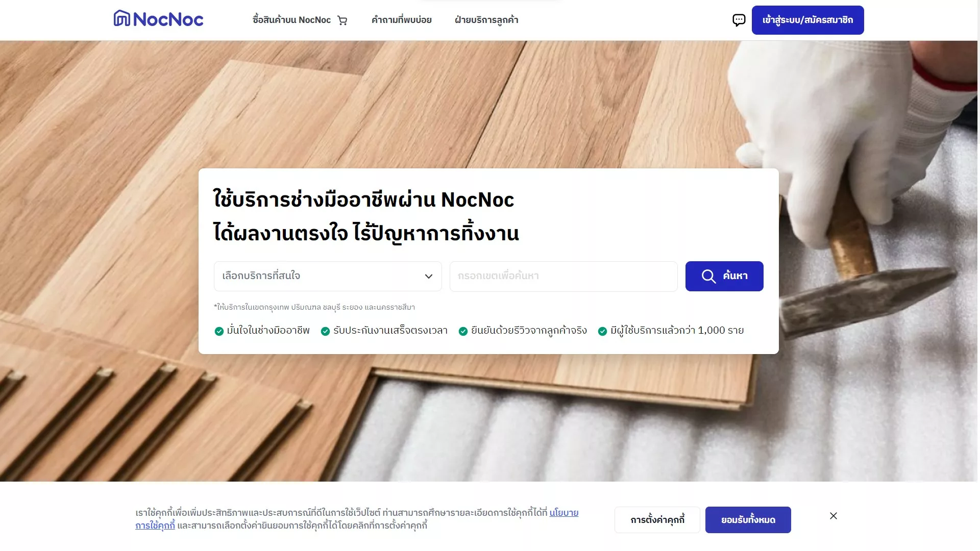Click green checkmark beside มีผู้ใช้บริการแล้วกว่า 1,000 ราย
The width and height of the screenshot is (980, 551).
pos(602,331)
